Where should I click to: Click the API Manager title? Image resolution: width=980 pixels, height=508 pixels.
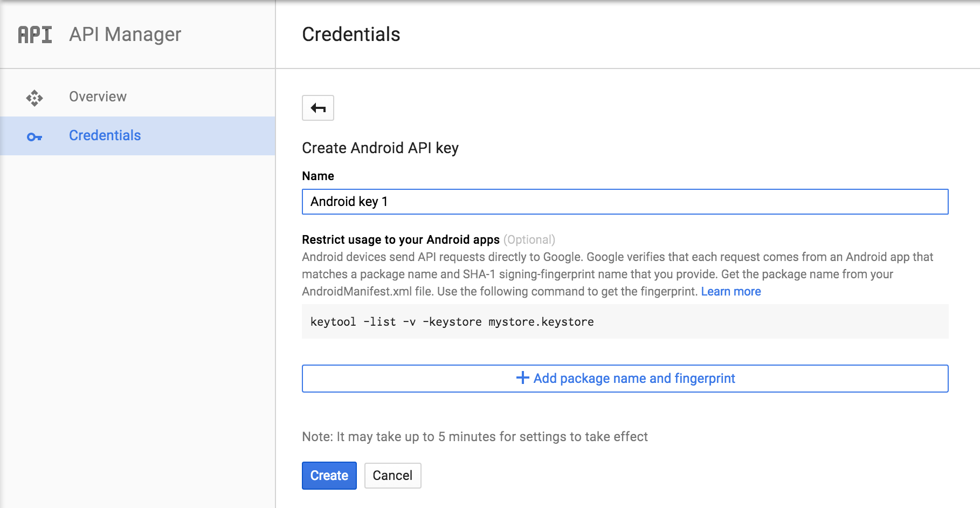click(x=125, y=35)
